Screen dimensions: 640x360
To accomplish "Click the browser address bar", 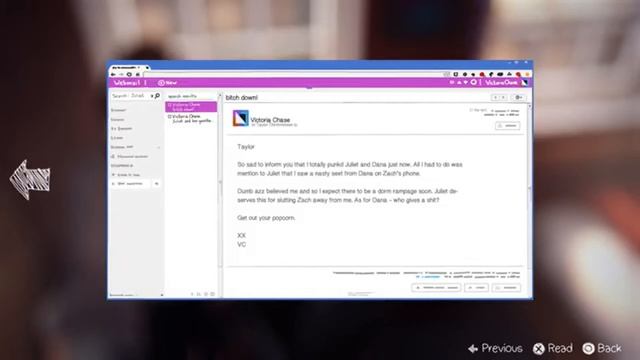I will (294, 75).
